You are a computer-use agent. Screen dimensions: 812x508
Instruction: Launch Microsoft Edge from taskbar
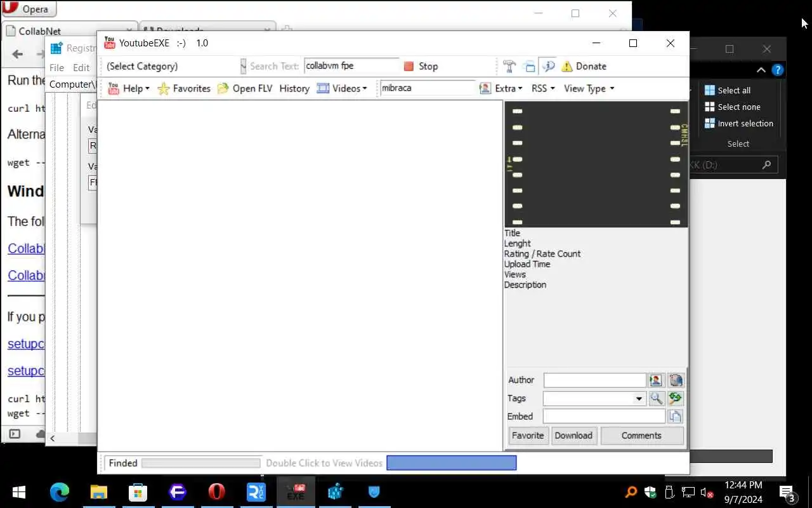pyautogui.click(x=60, y=492)
